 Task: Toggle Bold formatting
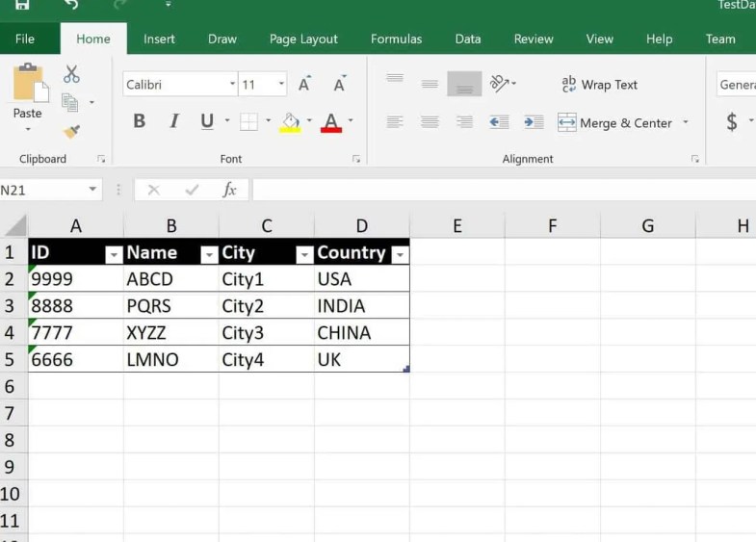point(140,121)
